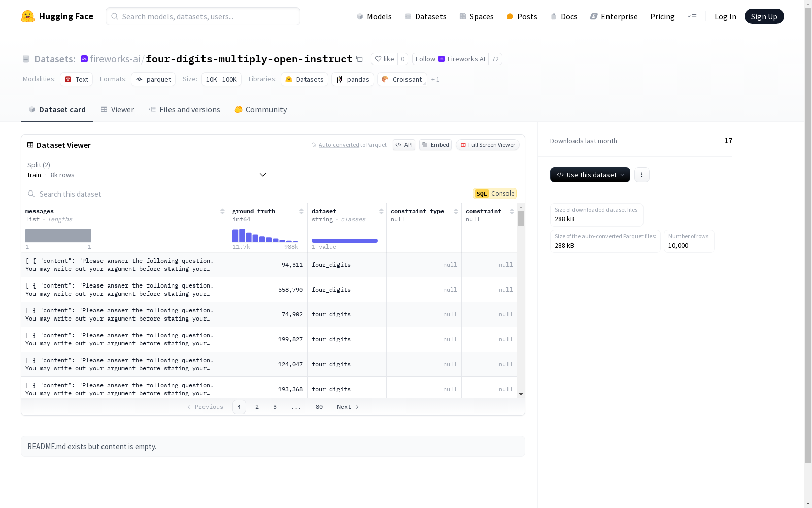Click the Sign Up button
812x508 pixels.
coord(764,16)
